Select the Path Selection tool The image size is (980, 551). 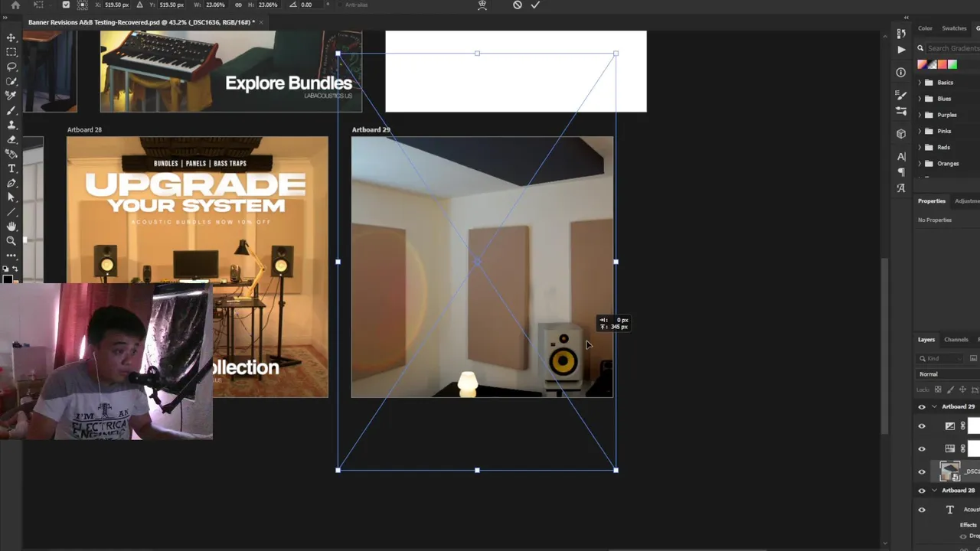[11, 197]
